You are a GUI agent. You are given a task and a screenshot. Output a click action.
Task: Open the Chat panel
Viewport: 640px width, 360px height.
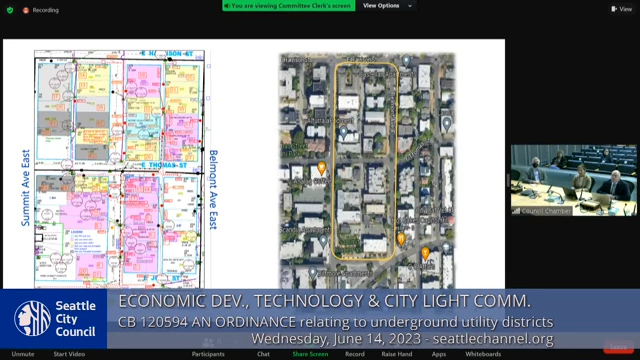[263, 354]
